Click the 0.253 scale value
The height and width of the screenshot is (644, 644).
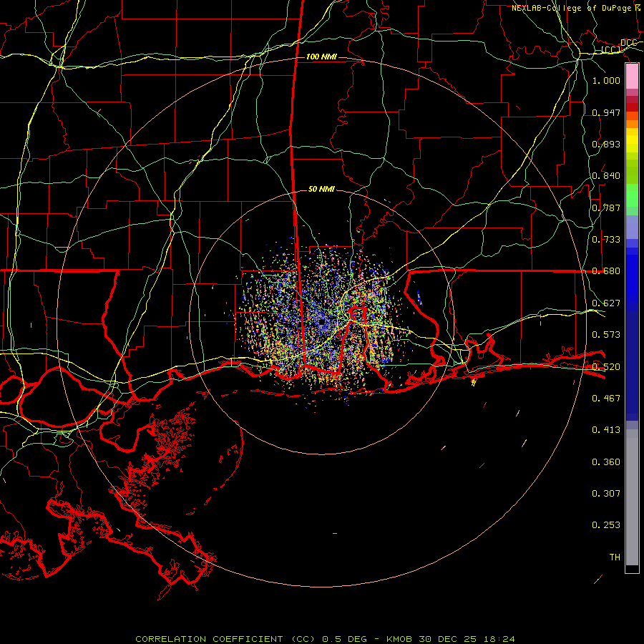[x=606, y=525]
